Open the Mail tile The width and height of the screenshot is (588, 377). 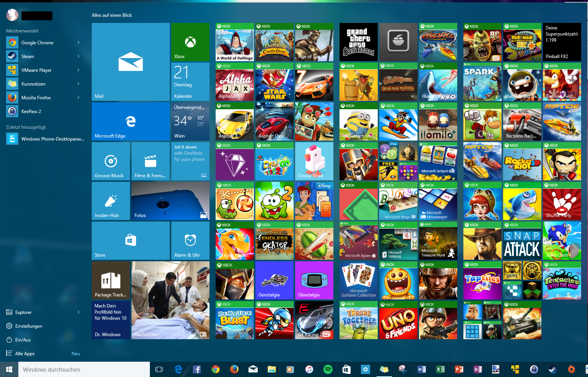pyautogui.click(x=131, y=62)
